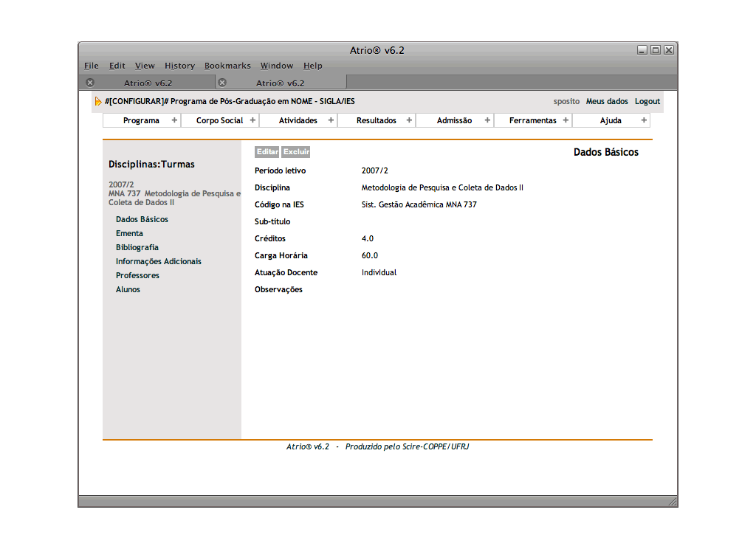
Task: Expand the Atividades plus icon
Action: [x=331, y=120]
